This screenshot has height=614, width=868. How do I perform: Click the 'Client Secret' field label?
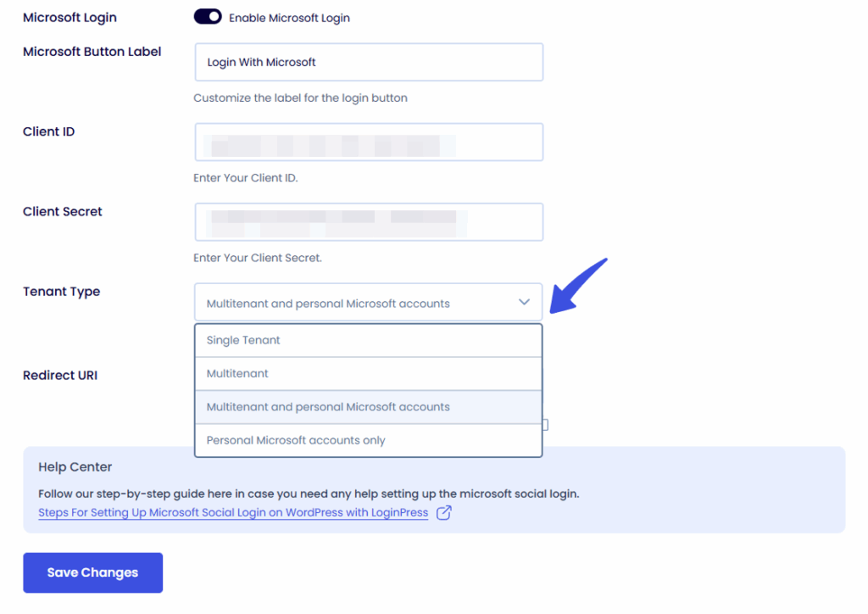tap(63, 212)
